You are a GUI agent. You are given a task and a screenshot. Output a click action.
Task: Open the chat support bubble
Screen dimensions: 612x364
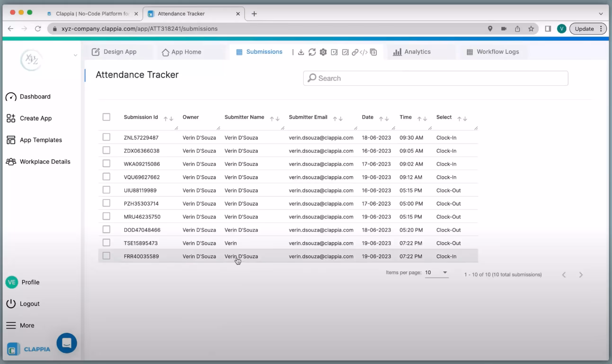(67, 343)
